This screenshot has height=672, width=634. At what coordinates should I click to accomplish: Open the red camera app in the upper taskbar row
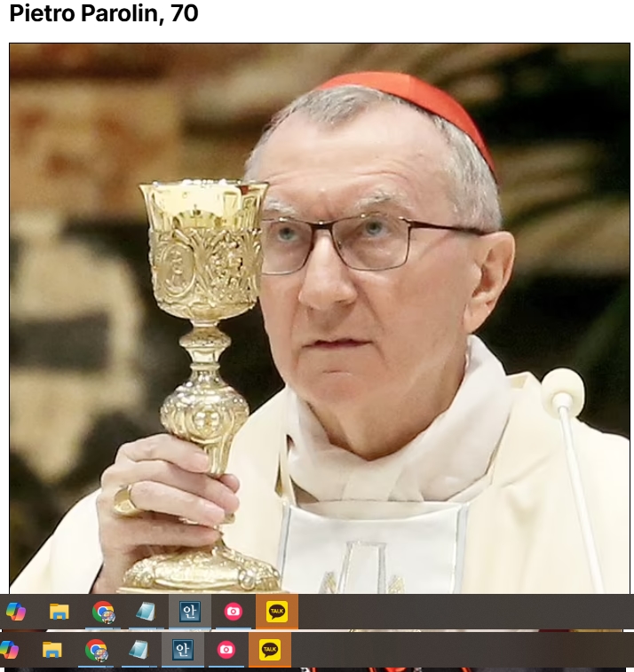pyautogui.click(x=234, y=612)
